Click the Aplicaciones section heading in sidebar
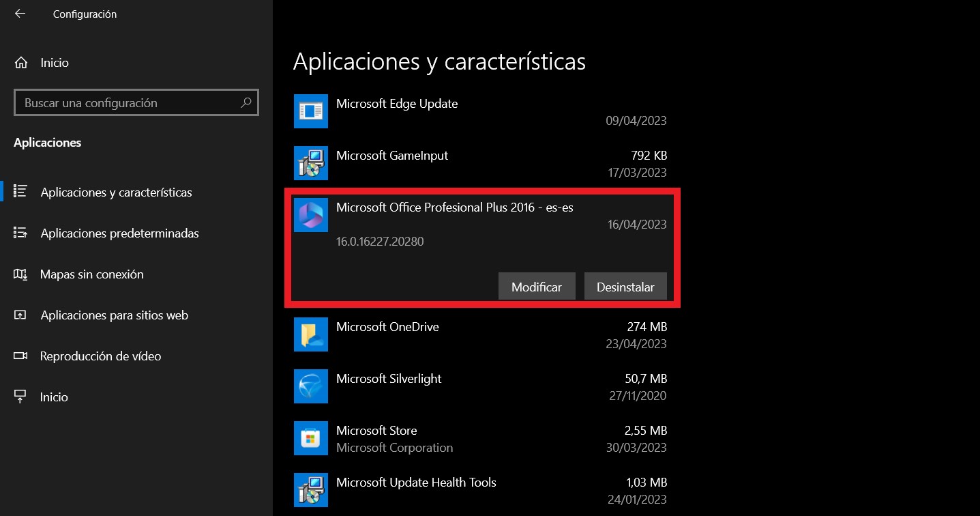 click(48, 143)
